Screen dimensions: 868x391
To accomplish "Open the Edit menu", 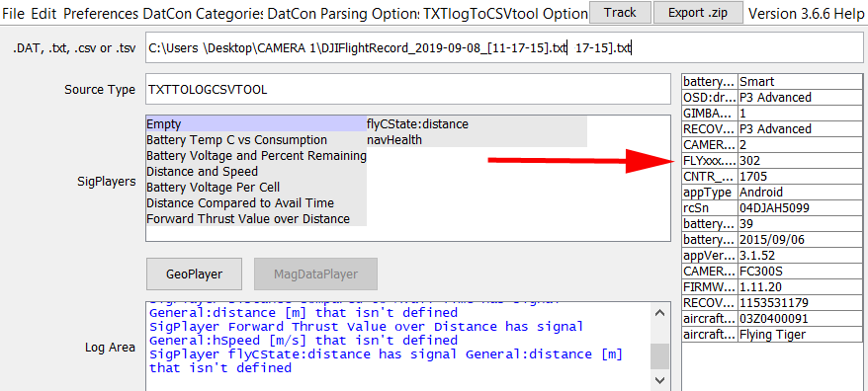I will tap(44, 13).
